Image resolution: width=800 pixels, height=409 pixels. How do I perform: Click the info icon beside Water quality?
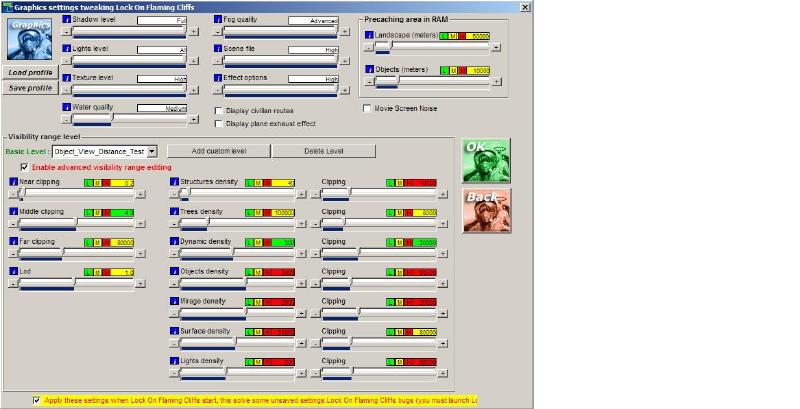[x=66, y=107]
